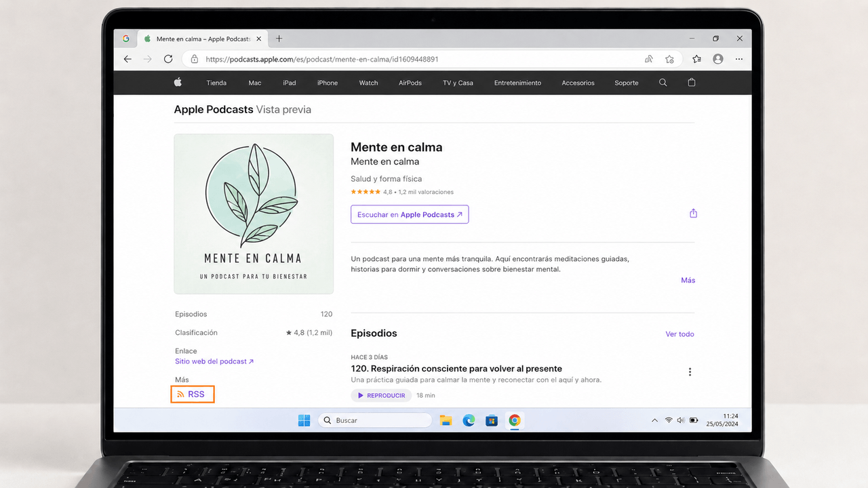The width and height of the screenshot is (868, 488).
Task: Open the iPad menu item
Action: click(290, 83)
